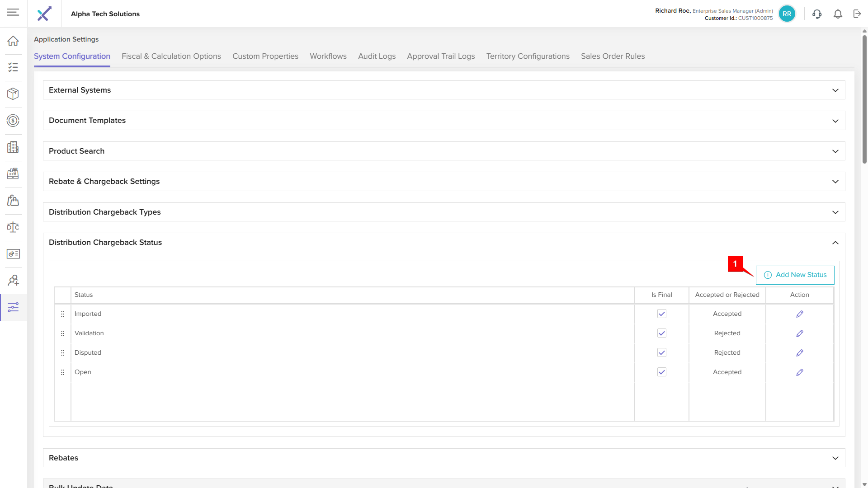Image resolution: width=868 pixels, height=488 pixels.
Task: Open the balance scales sidebar icon
Action: 13,227
